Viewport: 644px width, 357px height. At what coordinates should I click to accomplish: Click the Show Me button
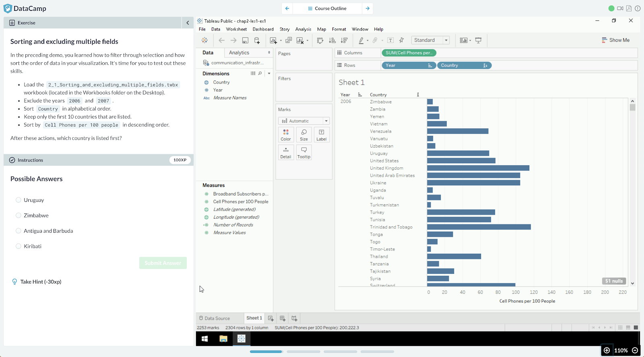pyautogui.click(x=615, y=40)
